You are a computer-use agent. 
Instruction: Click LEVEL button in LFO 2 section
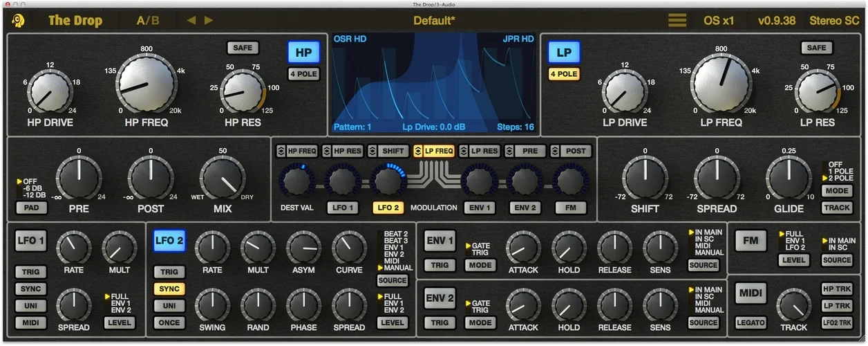tap(393, 322)
